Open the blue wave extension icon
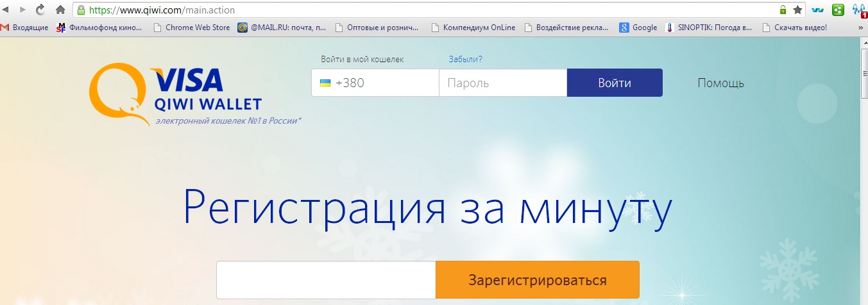This screenshot has height=305, width=868. (x=817, y=10)
